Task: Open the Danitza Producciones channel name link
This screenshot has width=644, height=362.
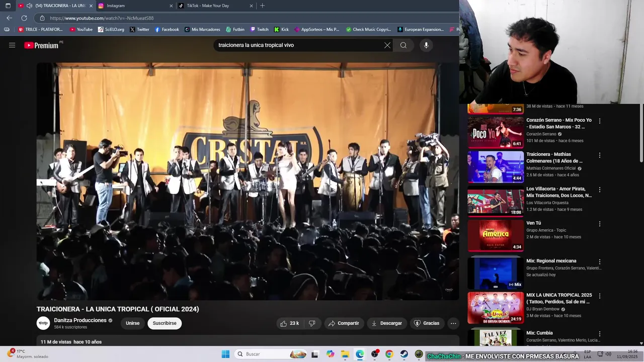Action: (x=80, y=320)
